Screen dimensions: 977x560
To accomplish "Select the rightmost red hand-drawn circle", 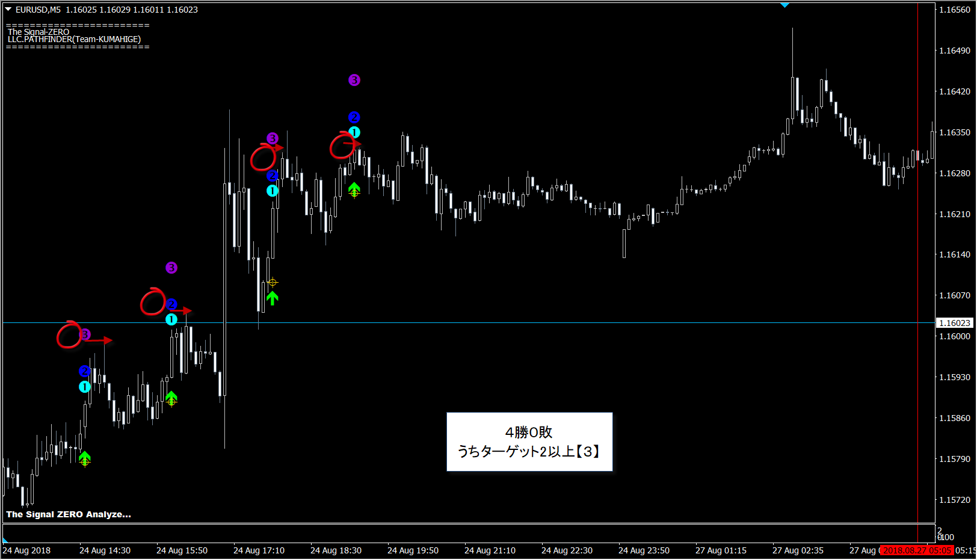I will point(342,146).
